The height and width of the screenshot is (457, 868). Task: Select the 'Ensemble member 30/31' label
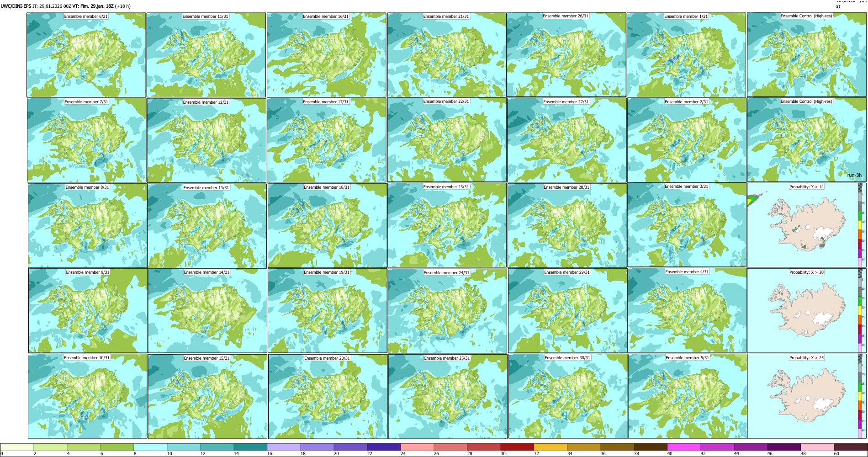tap(567, 357)
